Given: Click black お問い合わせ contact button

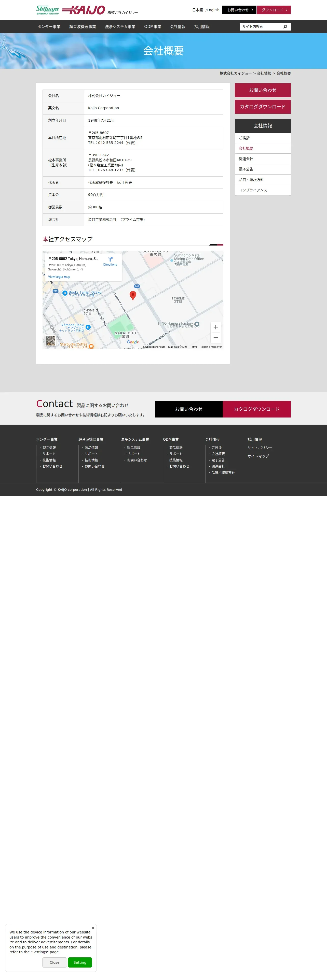Looking at the screenshot, I should click(189, 409).
